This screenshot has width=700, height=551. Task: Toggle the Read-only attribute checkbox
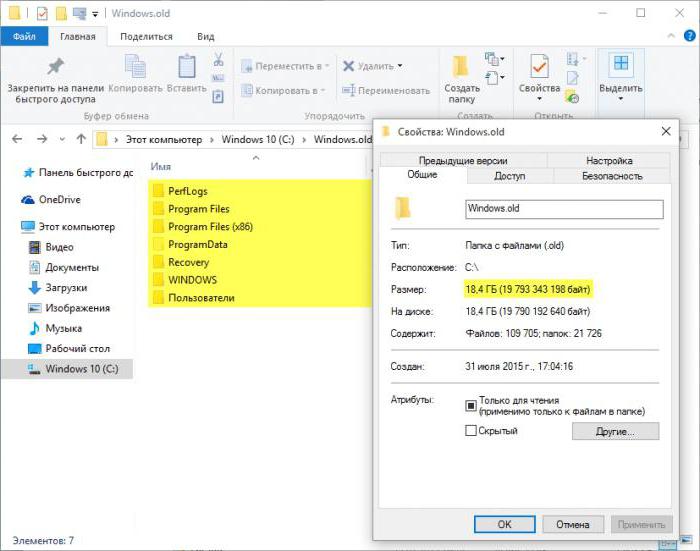(471, 405)
